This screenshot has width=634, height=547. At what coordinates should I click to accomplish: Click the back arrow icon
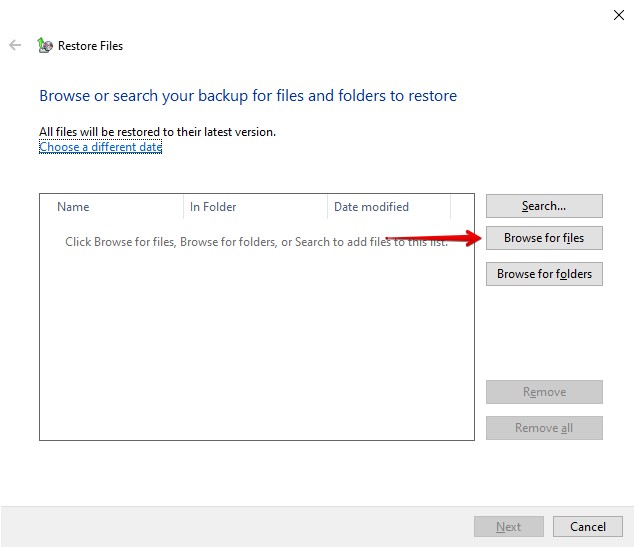(x=15, y=45)
